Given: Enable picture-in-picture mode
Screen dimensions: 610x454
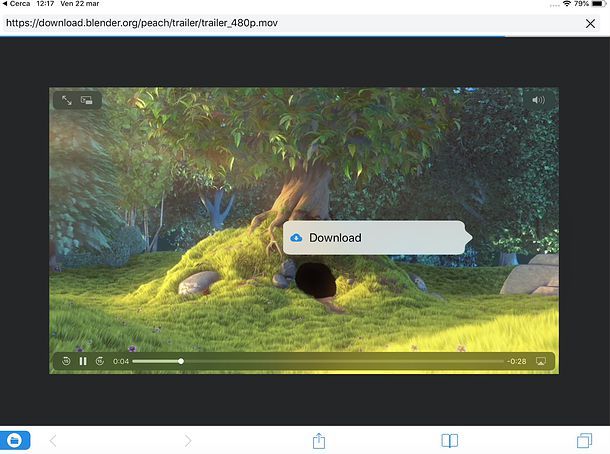Looking at the screenshot, I should 86,100.
